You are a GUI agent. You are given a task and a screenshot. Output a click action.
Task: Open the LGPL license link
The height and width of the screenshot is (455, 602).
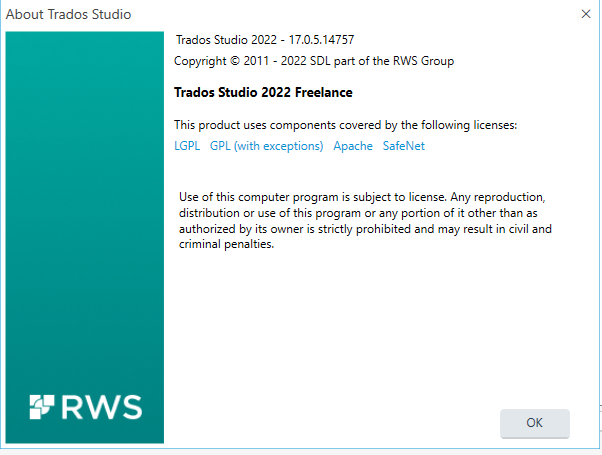pyautogui.click(x=187, y=146)
